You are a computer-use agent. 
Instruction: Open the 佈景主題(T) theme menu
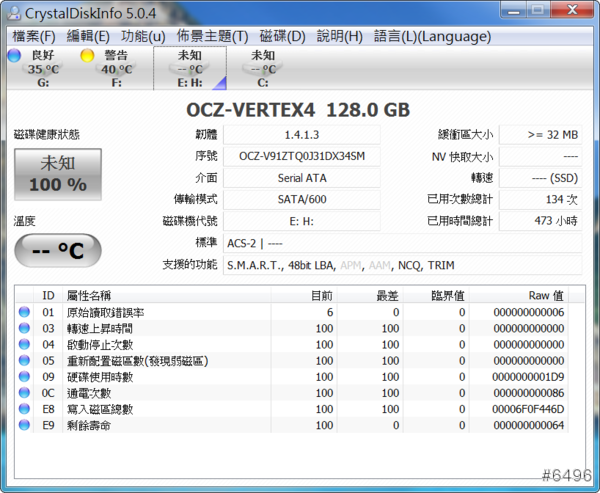click(210, 36)
